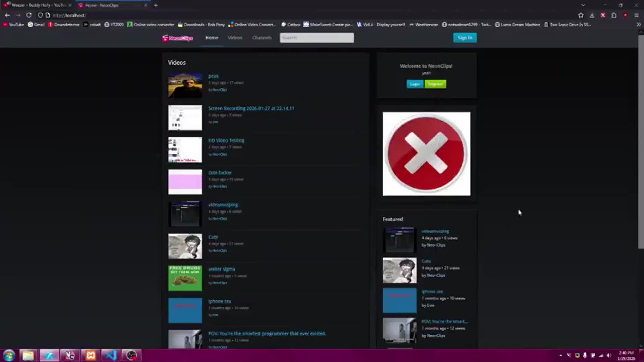Click the red X error image
Image resolution: width=644 pixels, height=362 pixels.
click(x=426, y=154)
